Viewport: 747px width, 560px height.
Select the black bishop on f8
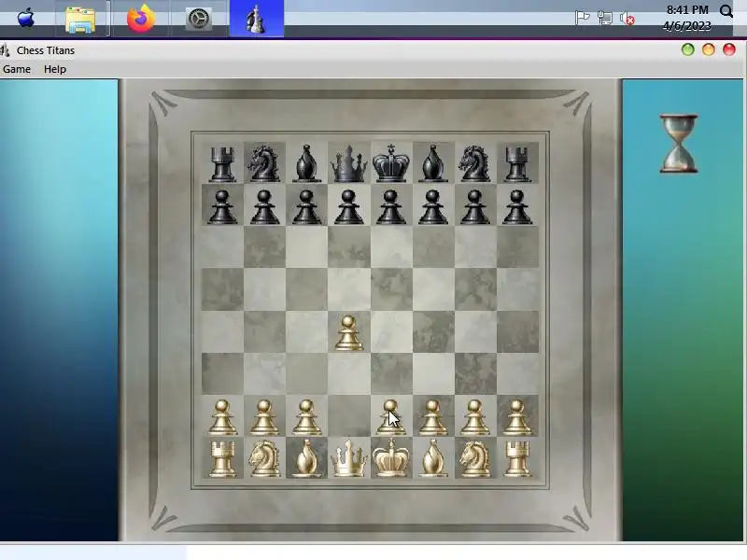[x=432, y=163]
